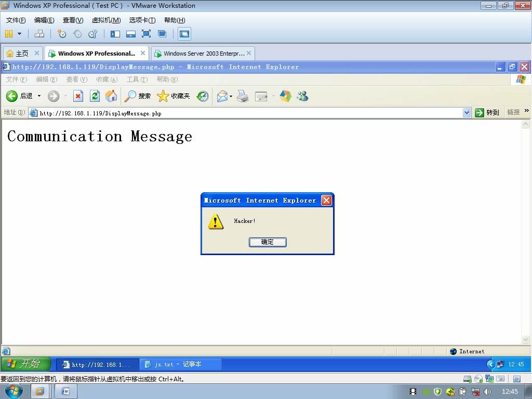The width and height of the screenshot is (532, 399).
Task: Click the IE edit page icon
Action: tap(261, 96)
